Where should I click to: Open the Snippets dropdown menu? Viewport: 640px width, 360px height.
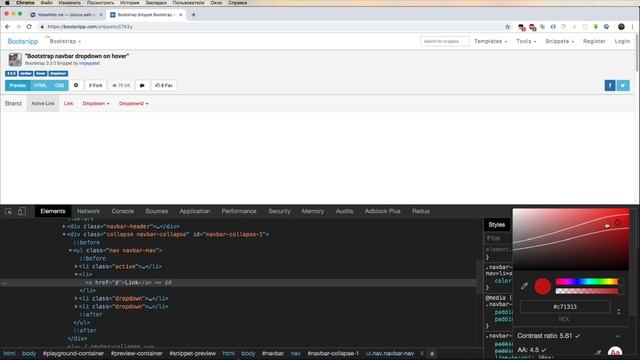560,41
